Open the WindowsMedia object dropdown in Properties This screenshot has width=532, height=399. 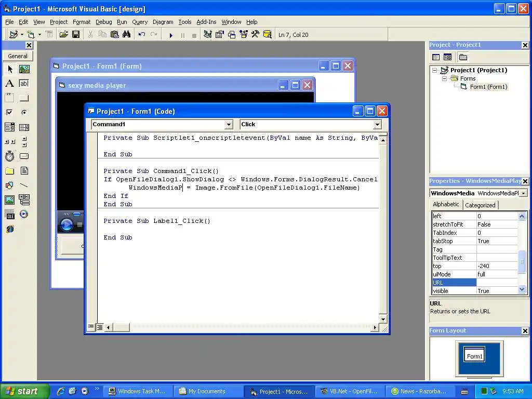click(x=524, y=193)
